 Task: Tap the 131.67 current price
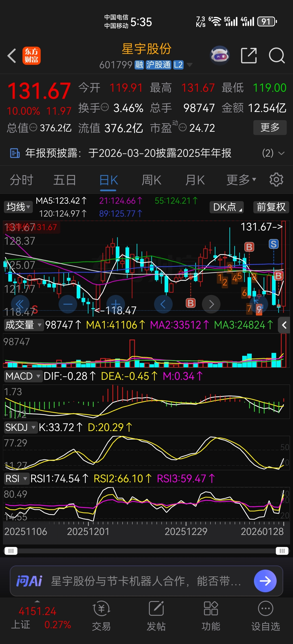pos(39,91)
